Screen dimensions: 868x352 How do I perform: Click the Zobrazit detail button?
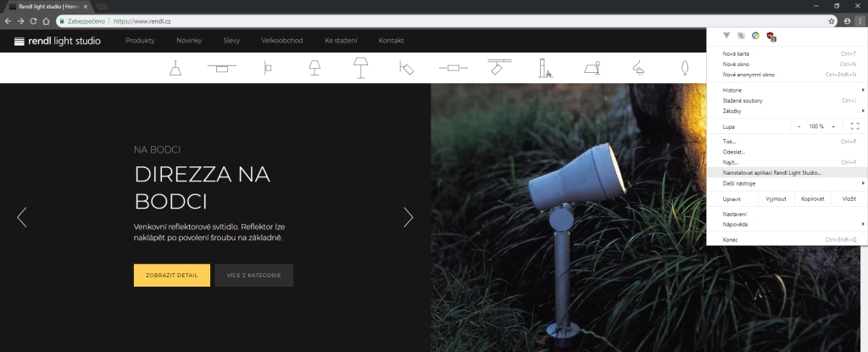click(171, 275)
